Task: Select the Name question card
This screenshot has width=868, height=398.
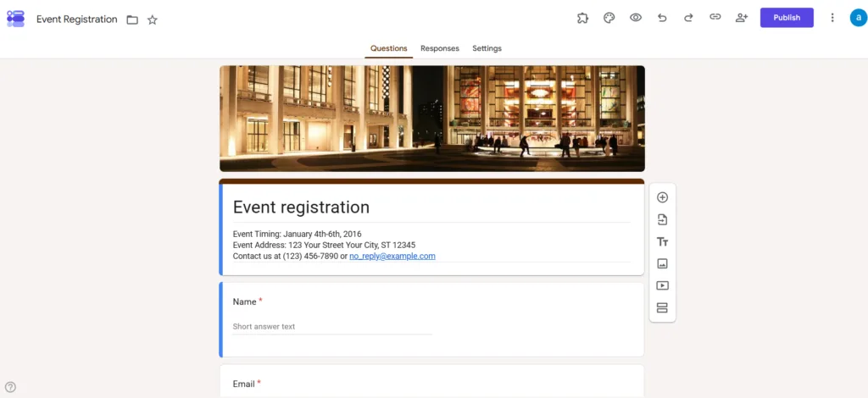Action: [431, 319]
